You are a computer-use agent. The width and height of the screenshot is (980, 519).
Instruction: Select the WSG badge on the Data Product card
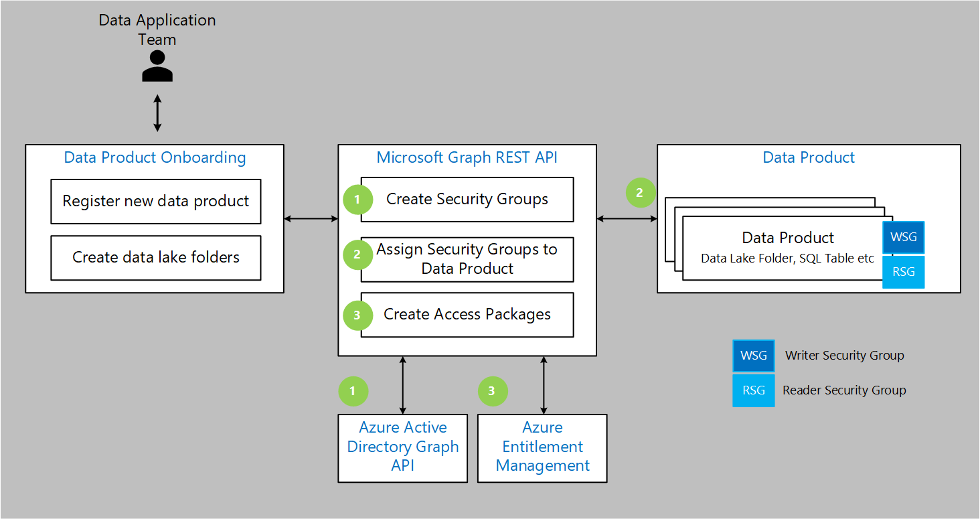pyautogui.click(x=903, y=238)
